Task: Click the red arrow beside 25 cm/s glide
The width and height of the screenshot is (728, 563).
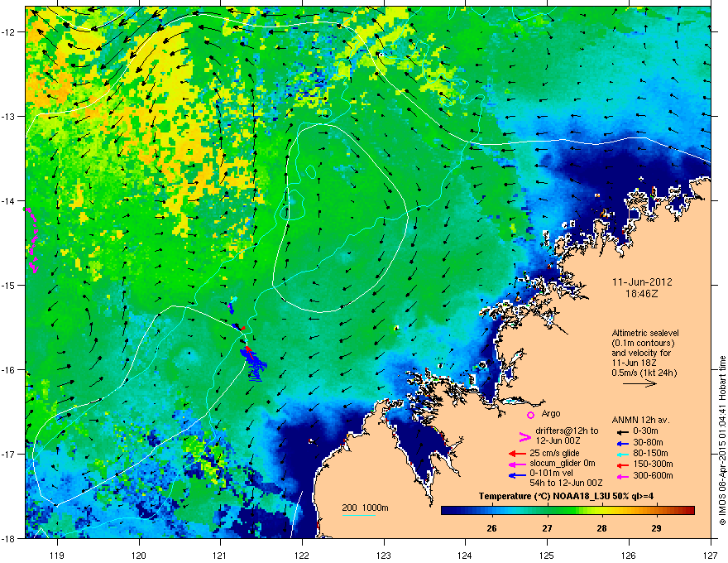Action: (x=516, y=454)
